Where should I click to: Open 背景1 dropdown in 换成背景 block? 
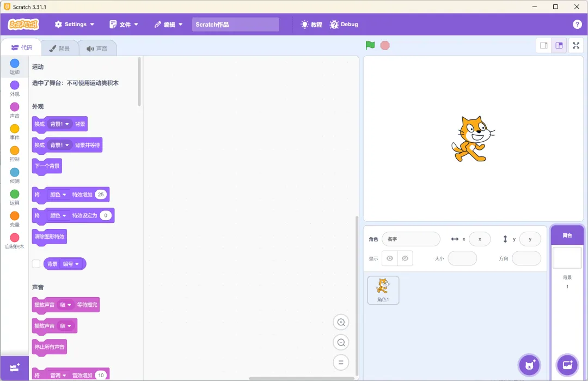click(x=60, y=124)
